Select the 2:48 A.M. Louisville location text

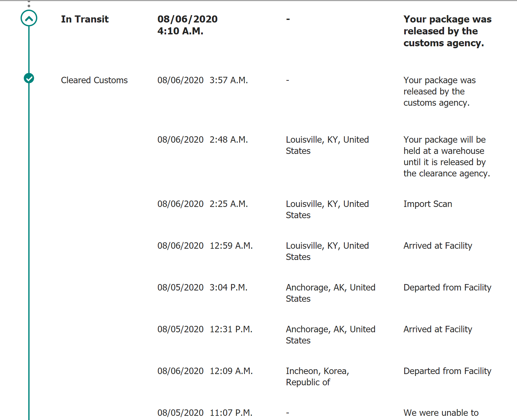[327, 145]
